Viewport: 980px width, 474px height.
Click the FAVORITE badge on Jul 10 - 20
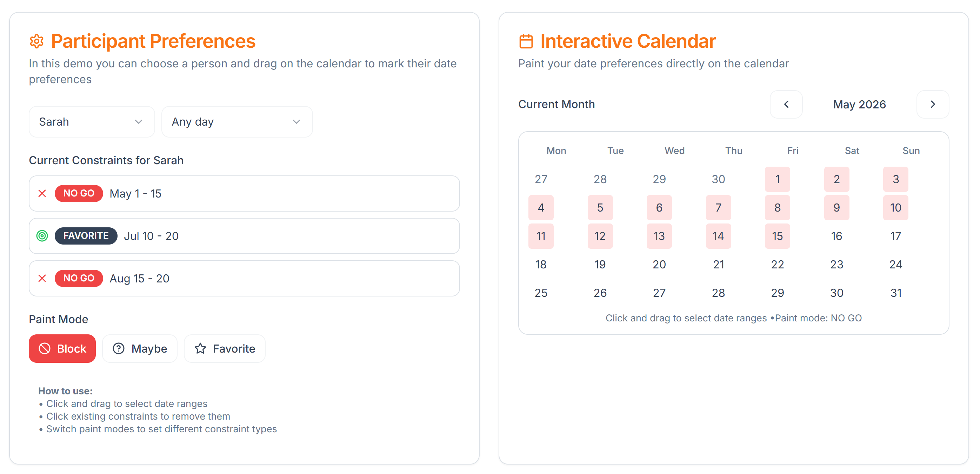coord(86,236)
